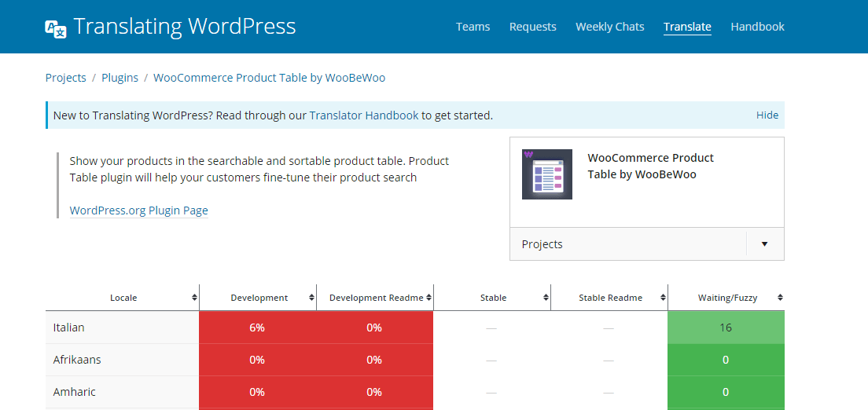868x410 pixels.
Task: Go to Plugins breadcrumb link
Action: (x=120, y=78)
